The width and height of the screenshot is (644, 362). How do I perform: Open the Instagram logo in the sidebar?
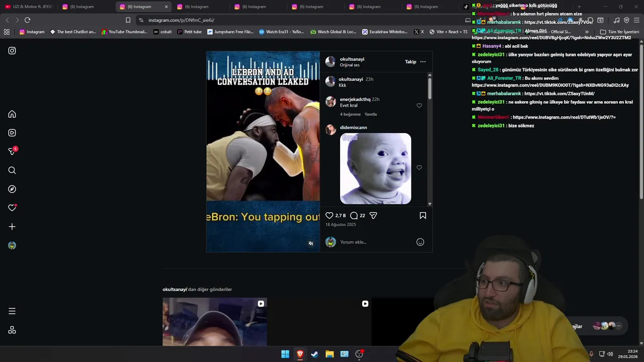pyautogui.click(x=12, y=51)
